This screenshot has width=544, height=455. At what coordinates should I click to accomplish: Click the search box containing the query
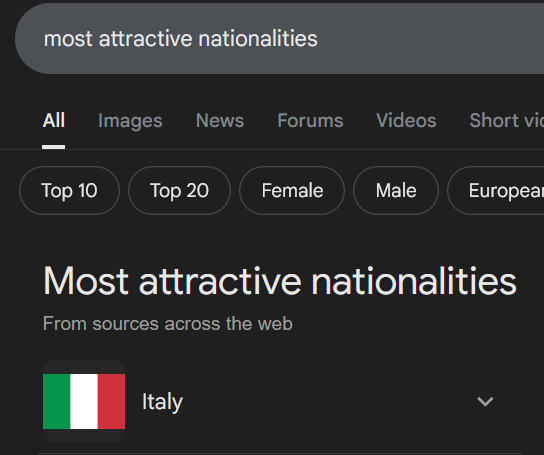pos(279,38)
